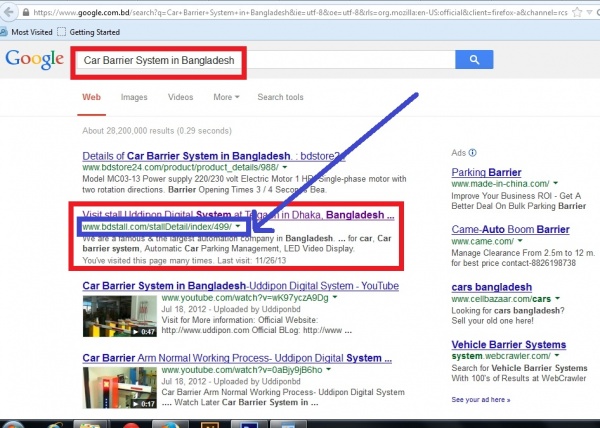The width and height of the screenshot is (600, 428).
Task: Open the address bar history dropdown arrow
Action: (590, 12)
